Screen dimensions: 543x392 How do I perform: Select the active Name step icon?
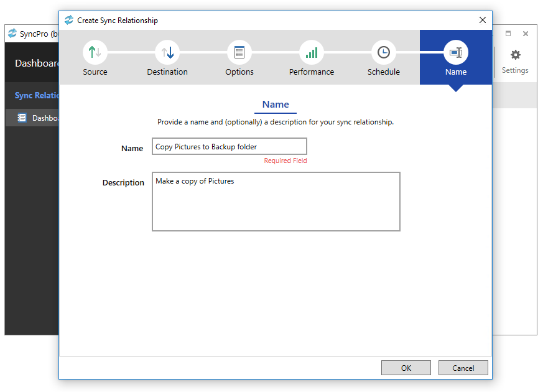[456, 53]
